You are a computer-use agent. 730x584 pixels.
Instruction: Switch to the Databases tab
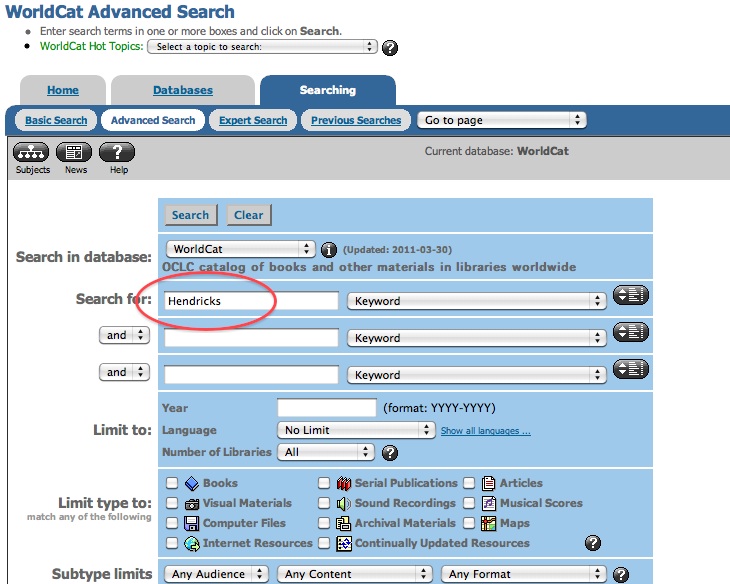coord(182,91)
